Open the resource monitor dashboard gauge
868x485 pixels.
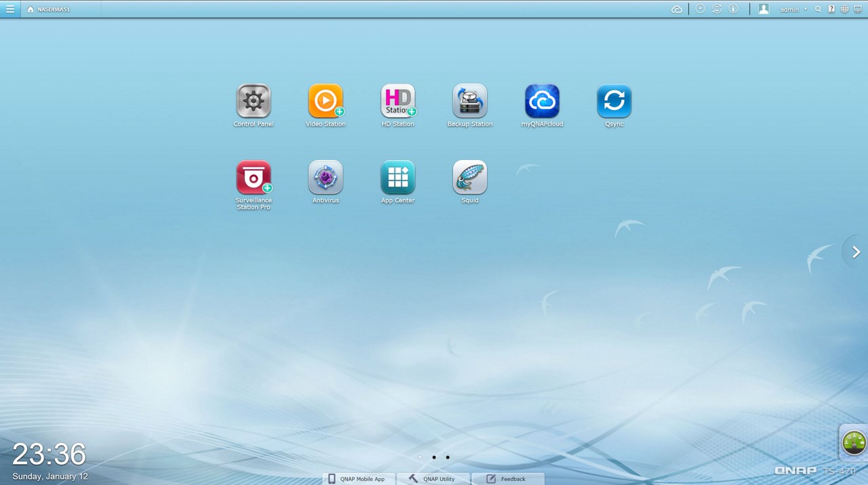point(854,442)
